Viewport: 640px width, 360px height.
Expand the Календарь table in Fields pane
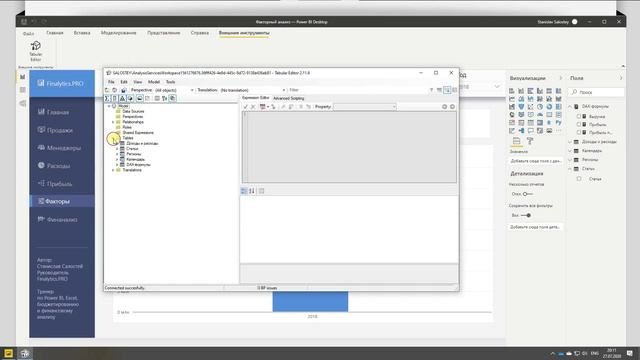tap(570, 151)
